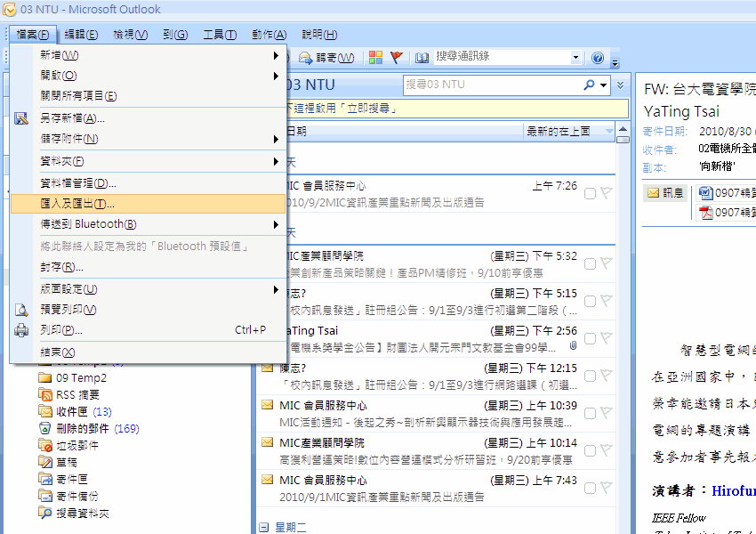Click attachment paperclip on YaTing Tsai mail

pos(573,345)
